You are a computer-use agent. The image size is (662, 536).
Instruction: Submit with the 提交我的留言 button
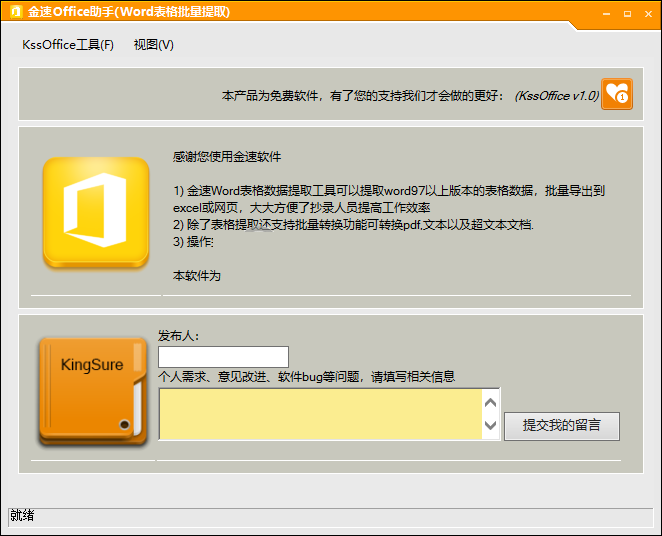562,426
